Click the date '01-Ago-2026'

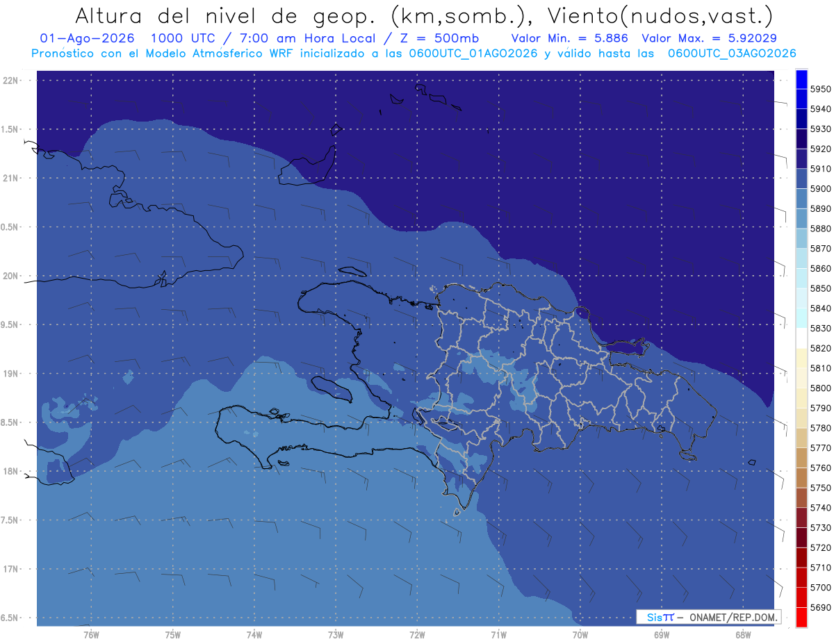pos(87,38)
